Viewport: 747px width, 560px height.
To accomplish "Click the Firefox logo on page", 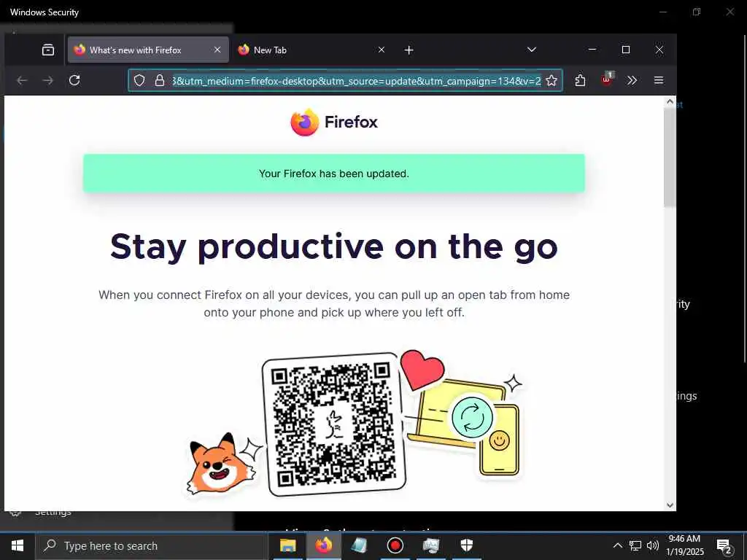I will click(x=334, y=122).
